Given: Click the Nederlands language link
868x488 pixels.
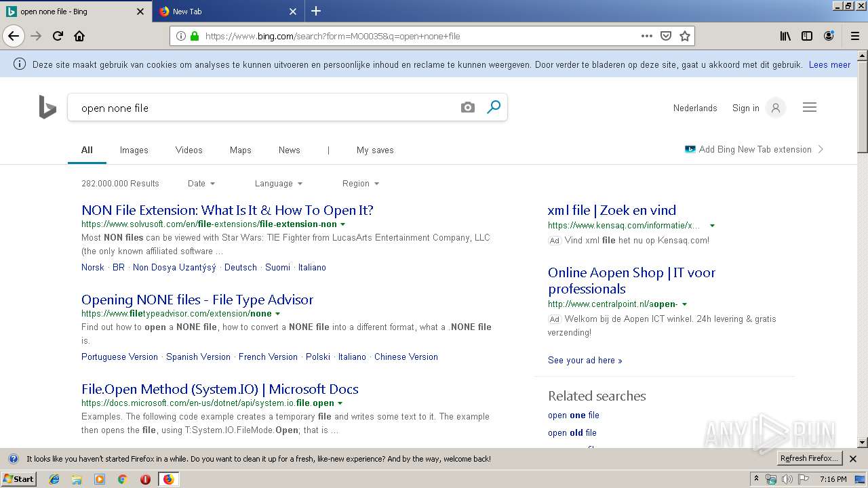Looking at the screenshot, I should tap(695, 108).
